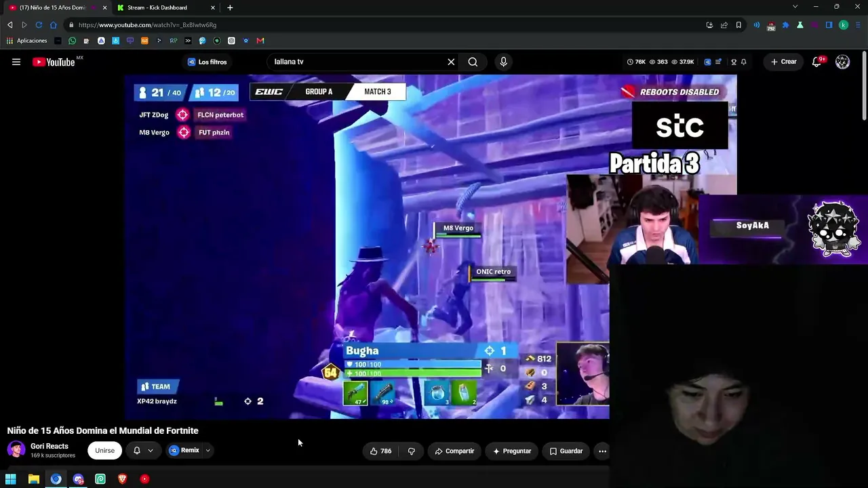Click the video title text
The height and width of the screenshot is (488, 868).
click(x=102, y=430)
